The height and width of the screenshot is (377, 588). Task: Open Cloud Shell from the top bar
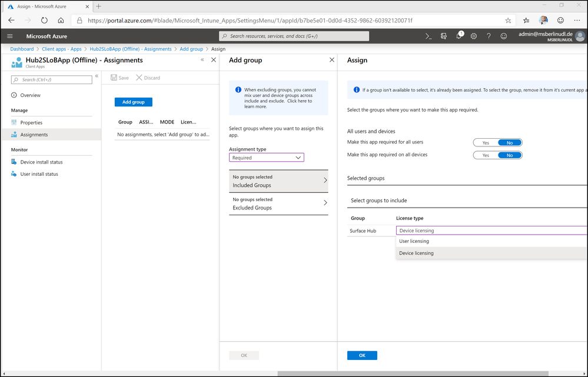(428, 36)
